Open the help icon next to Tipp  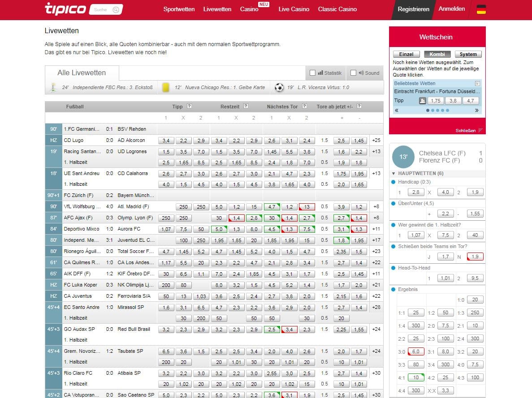point(189,106)
